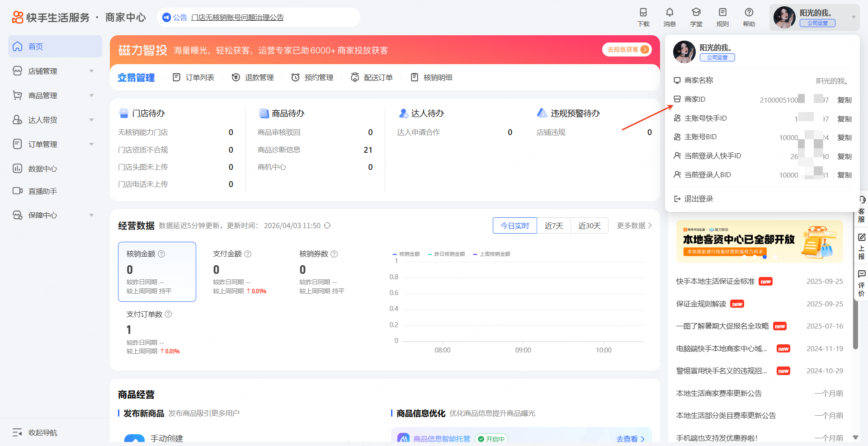The image size is (868, 446).
Task: Click 去查看 for 商品信息智能托管
Action: point(630,439)
